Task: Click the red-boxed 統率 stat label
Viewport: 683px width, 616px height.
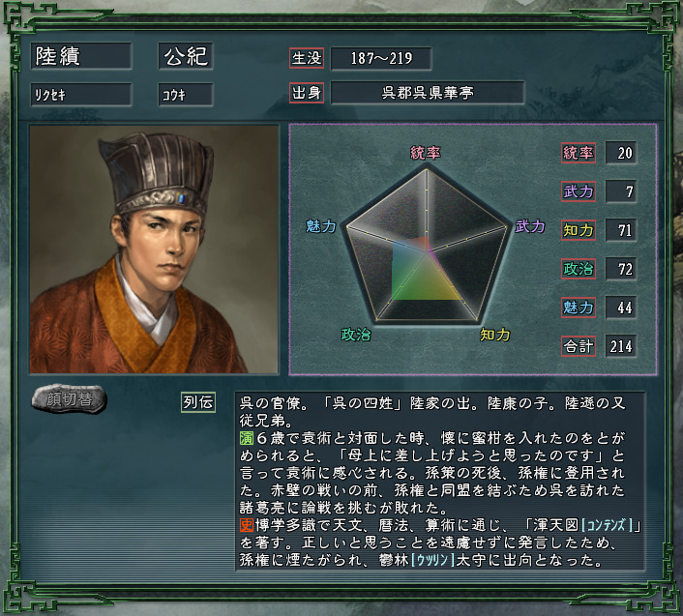Action: pyautogui.click(x=579, y=153)
